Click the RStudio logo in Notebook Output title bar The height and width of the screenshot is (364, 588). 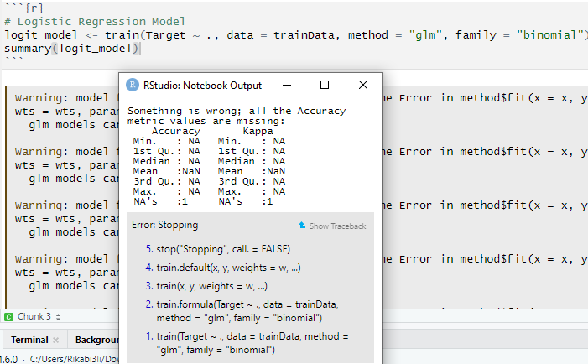[133, 85]
